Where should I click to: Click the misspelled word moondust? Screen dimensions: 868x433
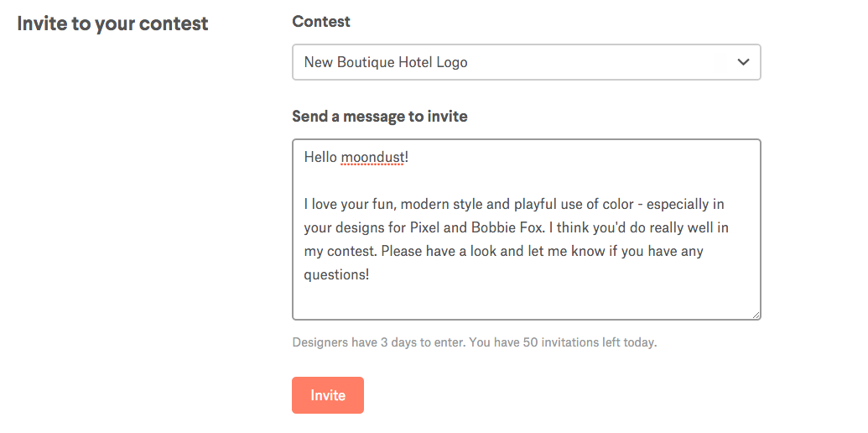pos(372,157)
